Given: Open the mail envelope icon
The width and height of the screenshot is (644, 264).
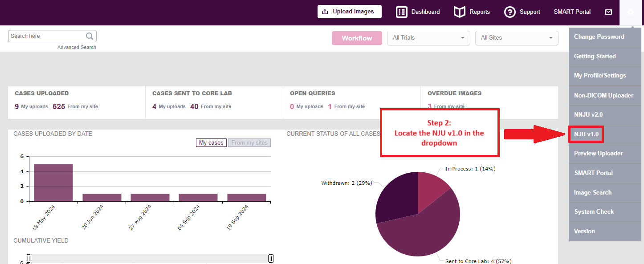Looking at the screenshot, I should [608, 12].
